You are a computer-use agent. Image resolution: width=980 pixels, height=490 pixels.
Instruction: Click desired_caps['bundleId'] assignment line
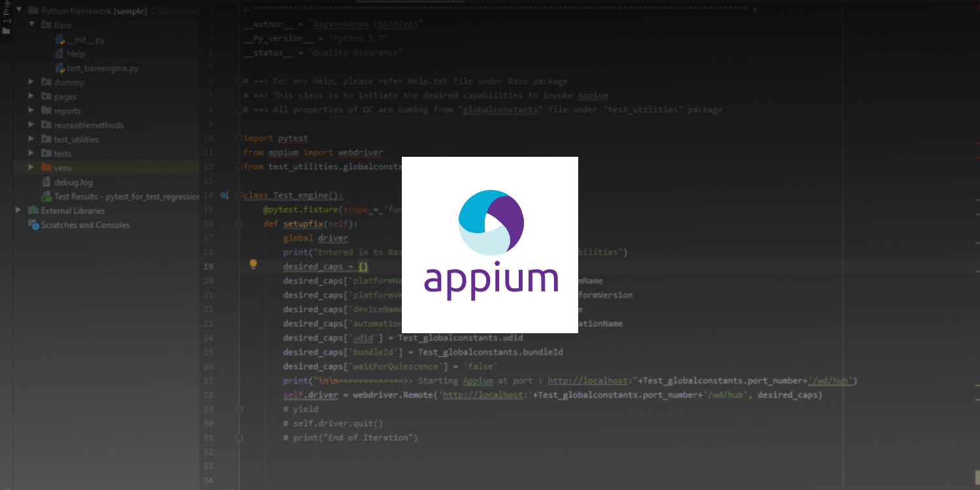pyautogui.click(x=423, y=353)
